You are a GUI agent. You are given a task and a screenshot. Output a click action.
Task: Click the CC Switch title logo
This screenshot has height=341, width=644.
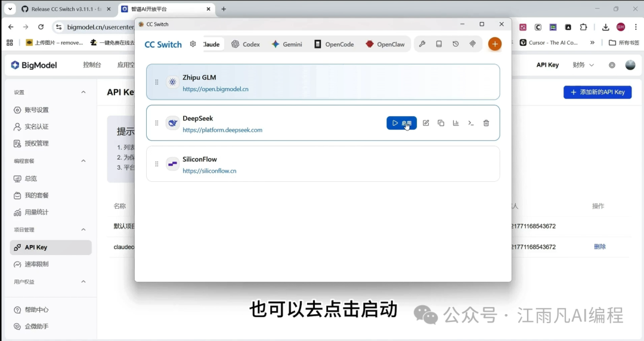click(x=163, y=44)
